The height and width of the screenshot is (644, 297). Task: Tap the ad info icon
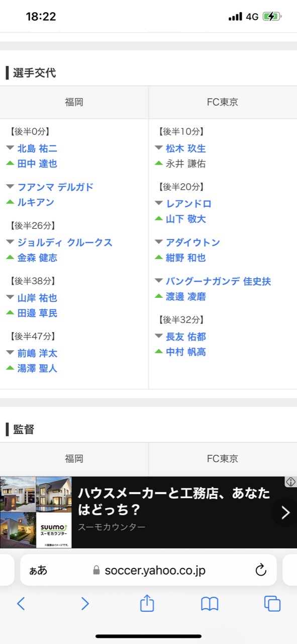[290, 482]
